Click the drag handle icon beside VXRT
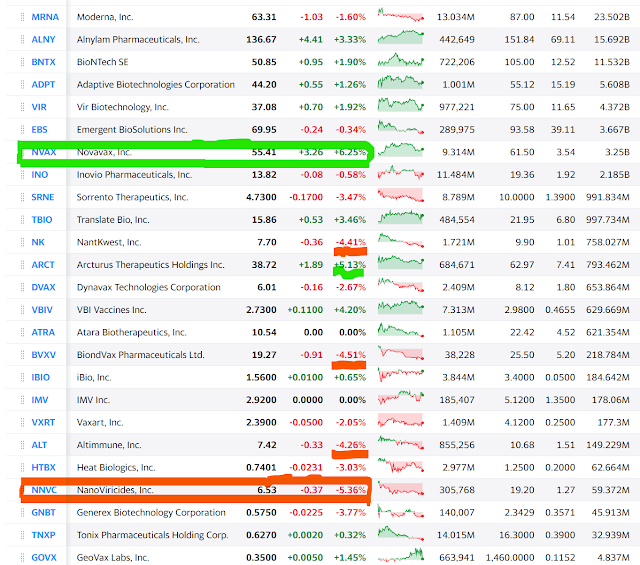 point(22,423)
